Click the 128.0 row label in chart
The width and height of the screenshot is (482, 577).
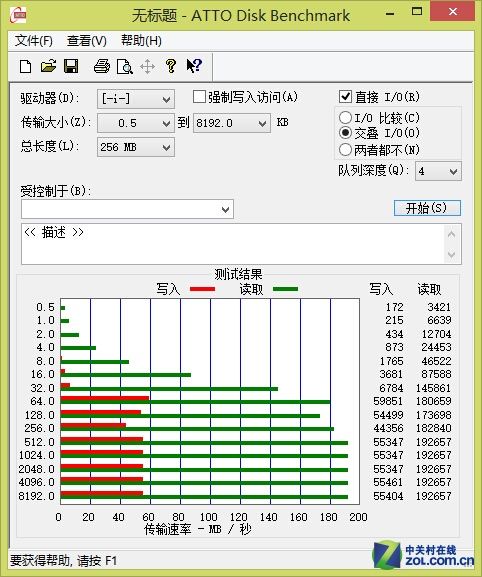pyautogui.click(x=40, y=415)
